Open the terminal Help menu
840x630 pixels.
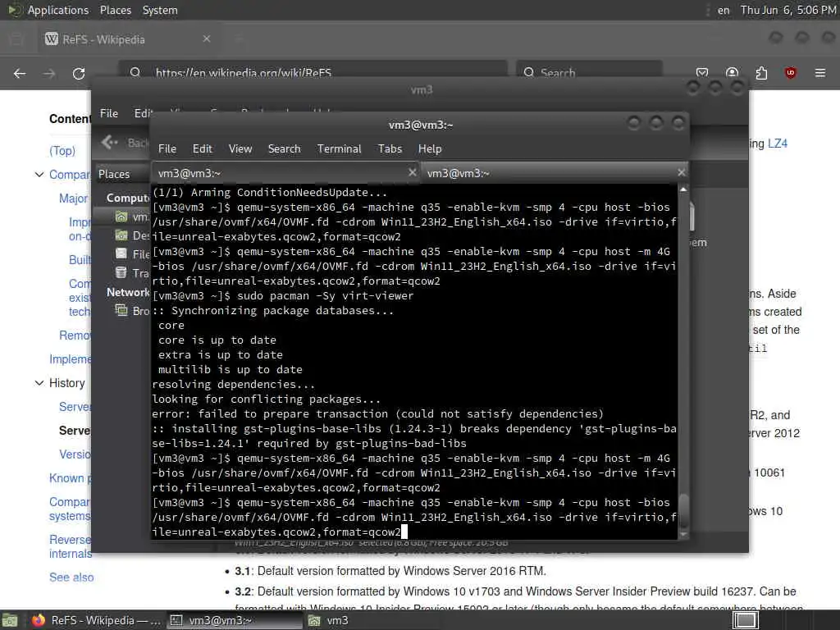point(430,149)
